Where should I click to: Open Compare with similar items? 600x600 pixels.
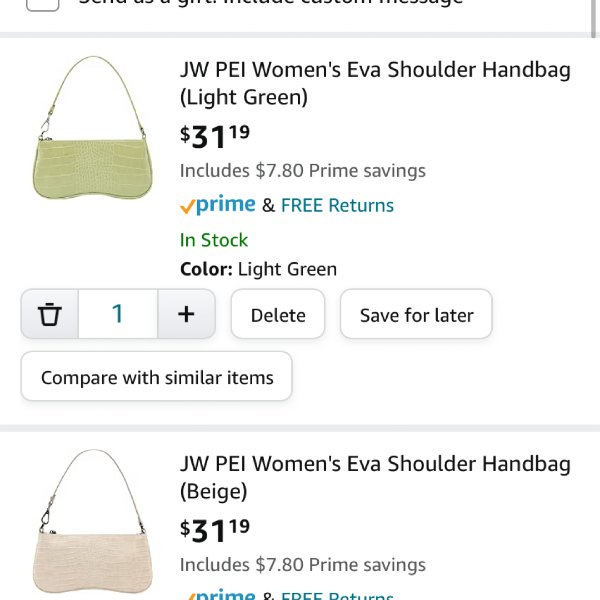[x=157, y=377]
